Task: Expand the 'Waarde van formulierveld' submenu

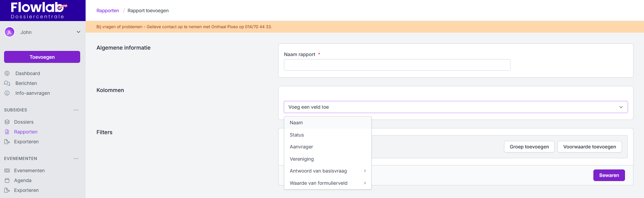Action: tap(365, 183)
